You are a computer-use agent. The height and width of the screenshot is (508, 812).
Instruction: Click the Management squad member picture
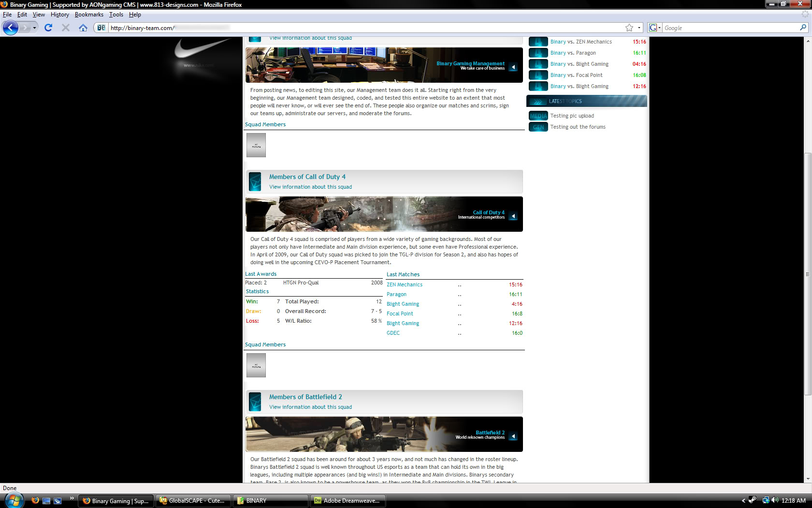coord(256,145)
